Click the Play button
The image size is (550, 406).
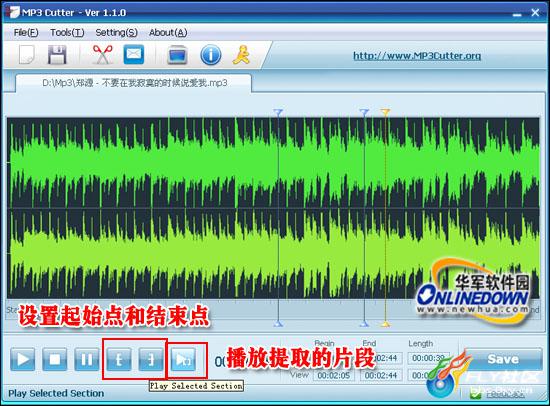(23, 359)
